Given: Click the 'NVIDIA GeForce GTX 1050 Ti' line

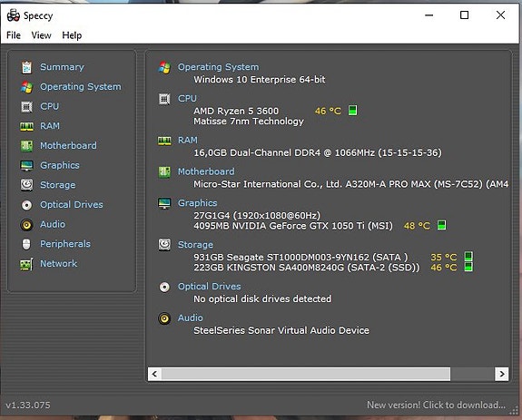Looking at the screenshot, I should coord(293,226).
